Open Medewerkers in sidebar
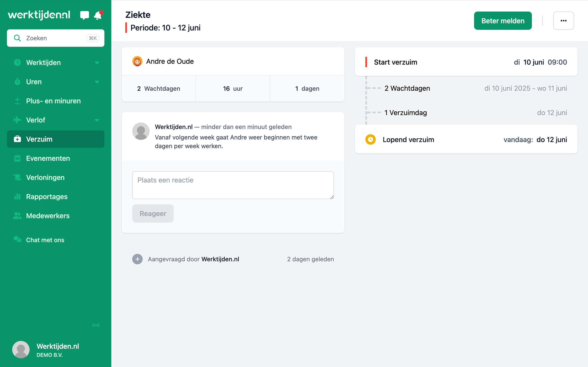Screen dimensions: 588x367 48,216
